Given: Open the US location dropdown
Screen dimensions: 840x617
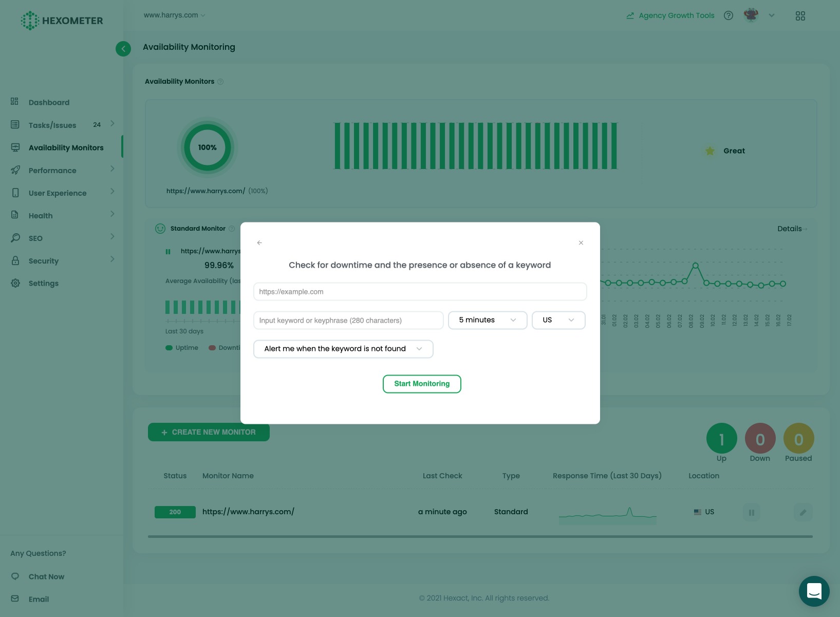Looking at the screenshot, I should pyautogui.click(x=558, y=320).
